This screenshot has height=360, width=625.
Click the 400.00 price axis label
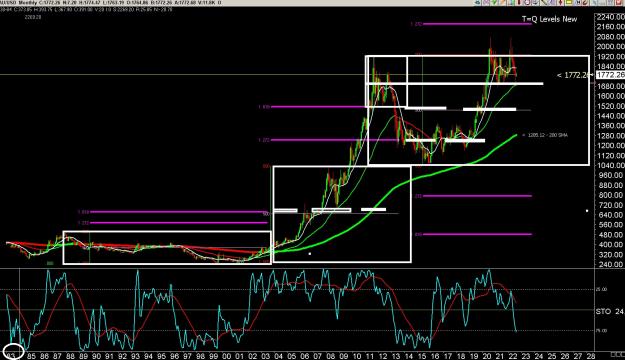pyautogui.click(x=611, y=245)
